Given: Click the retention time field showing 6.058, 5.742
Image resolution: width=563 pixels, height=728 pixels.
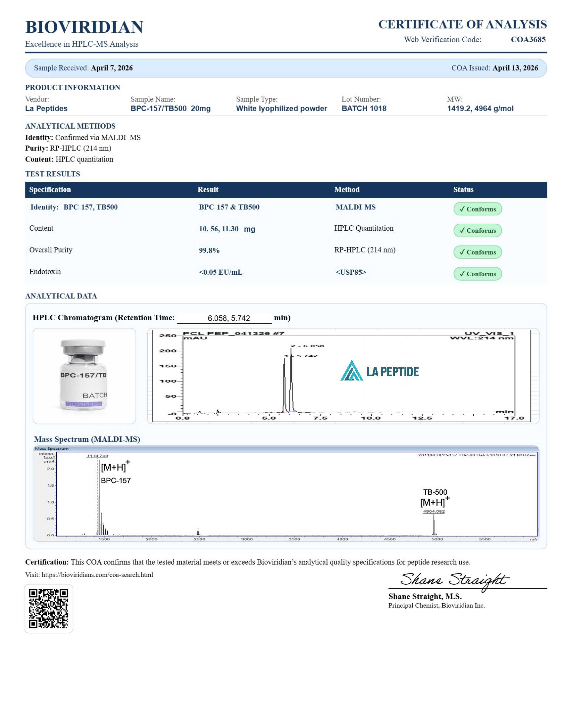Looking at the screenshot, I should point(229,318).
